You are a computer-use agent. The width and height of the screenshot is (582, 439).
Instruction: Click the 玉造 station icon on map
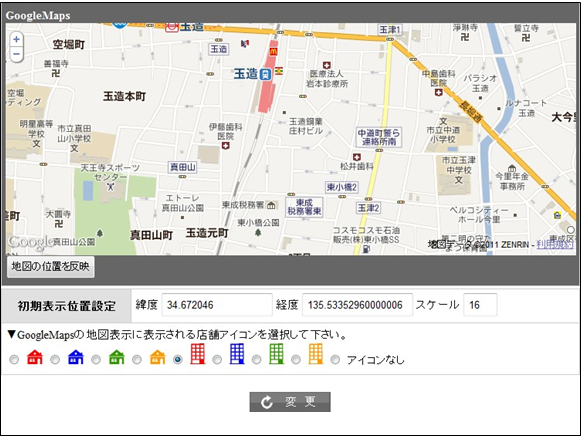265,74
